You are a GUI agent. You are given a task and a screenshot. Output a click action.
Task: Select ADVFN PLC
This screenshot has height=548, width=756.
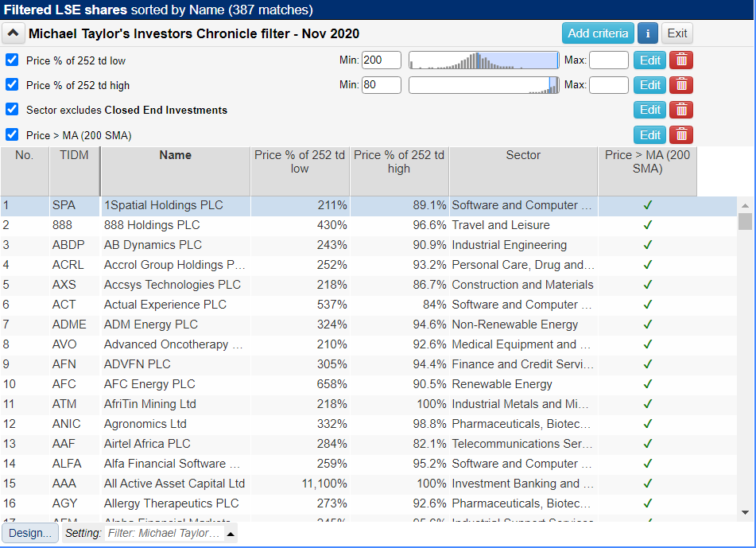tap(138, 364)
